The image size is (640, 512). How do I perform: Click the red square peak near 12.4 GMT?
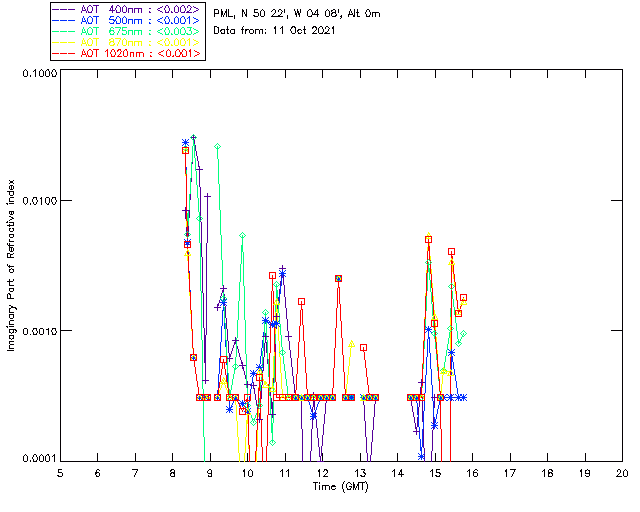(x=338, y=278)
